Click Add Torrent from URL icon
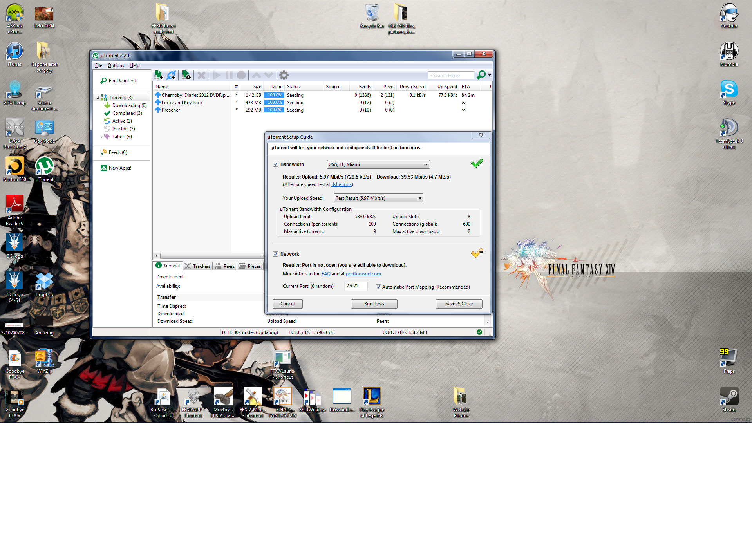Screen dimensions: 752x560 tap(172, 75)
